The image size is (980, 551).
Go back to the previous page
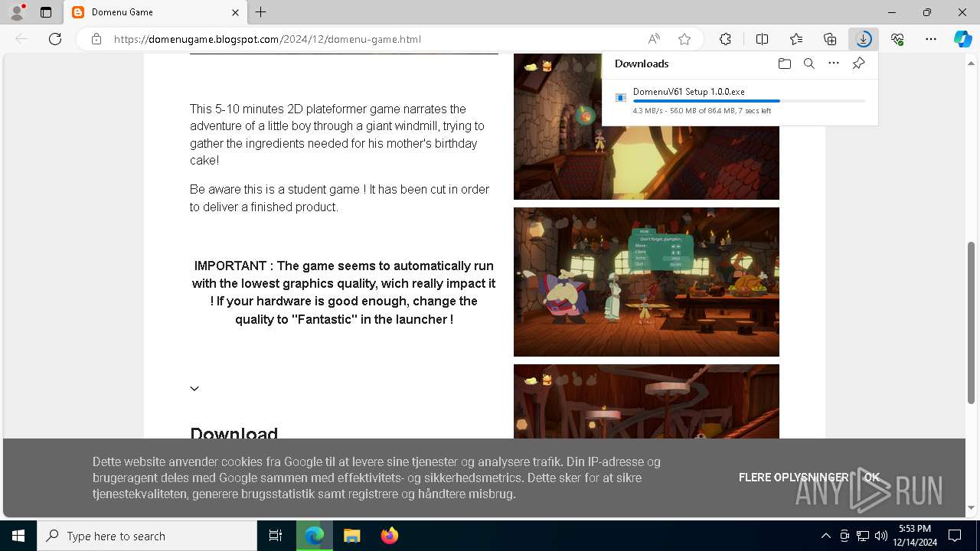tap(21, 39)
